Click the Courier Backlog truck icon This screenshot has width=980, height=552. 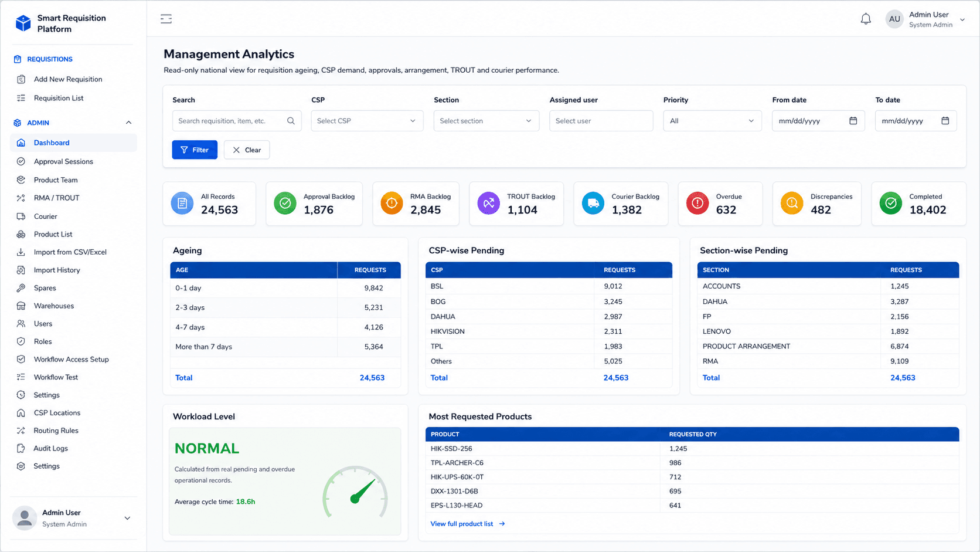(593, 203)
